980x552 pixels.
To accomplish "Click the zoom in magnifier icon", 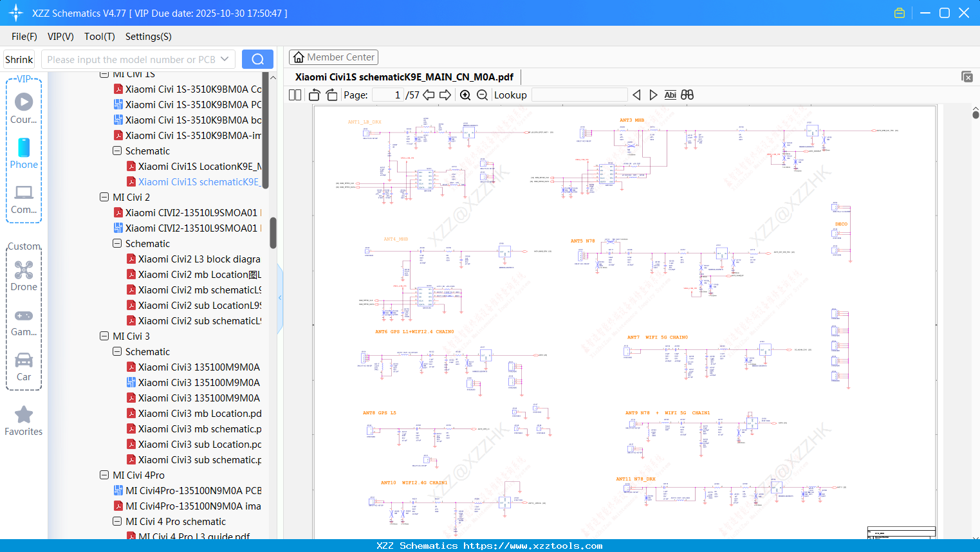I will pyautogui.click(x=465, y=95).
